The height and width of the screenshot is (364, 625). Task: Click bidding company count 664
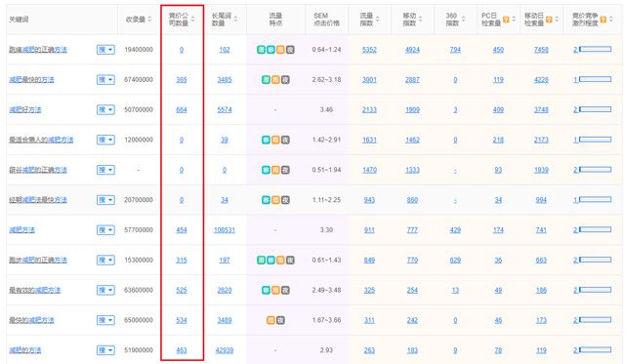(182, 109)
